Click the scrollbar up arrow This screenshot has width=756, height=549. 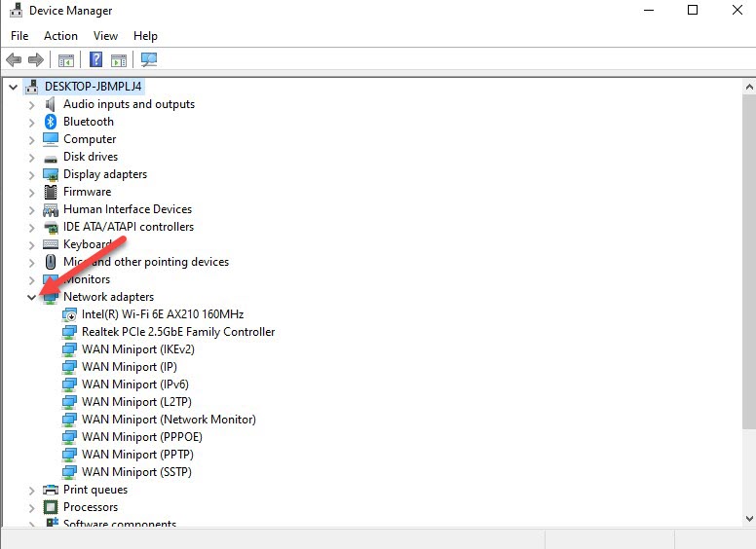pyautogui.click(x=749, y=87)
